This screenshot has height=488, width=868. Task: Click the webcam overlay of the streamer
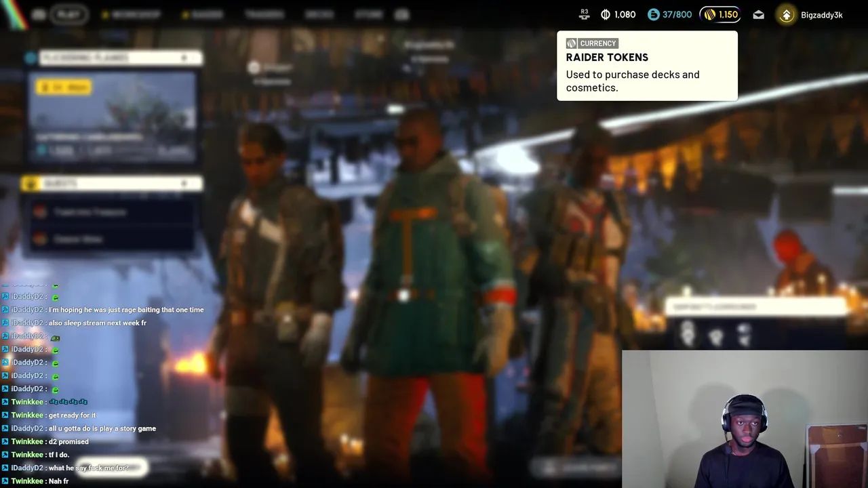click(x=745, y=419)
